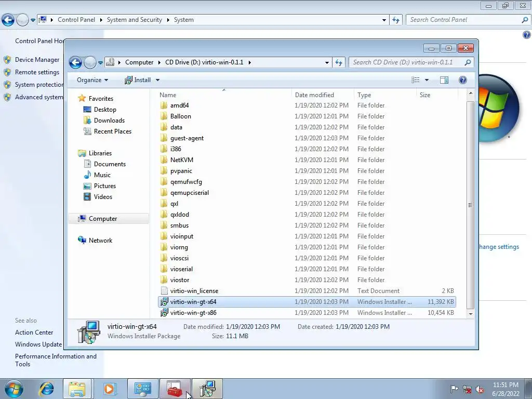Expand arrow after System and Security
The width and height of the screenshot is (532, 399).
(x=168, y=20)
